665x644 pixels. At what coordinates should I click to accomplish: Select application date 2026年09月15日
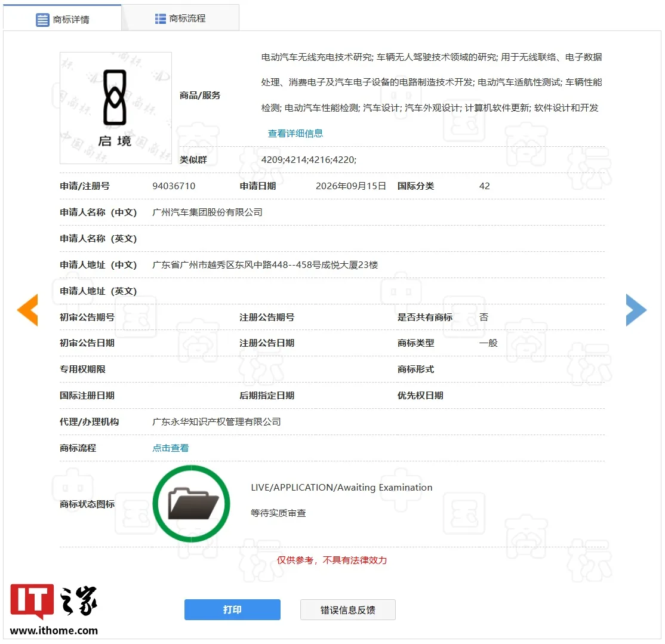coord(351,186)
